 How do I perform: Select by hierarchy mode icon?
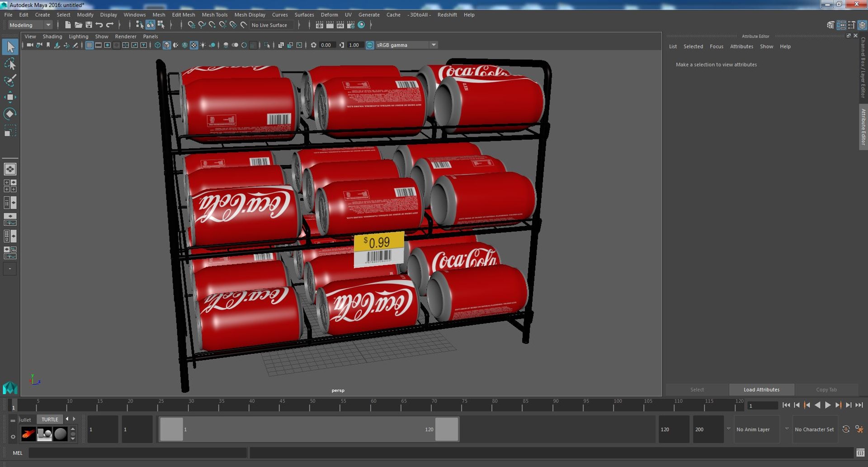point(140,25)
